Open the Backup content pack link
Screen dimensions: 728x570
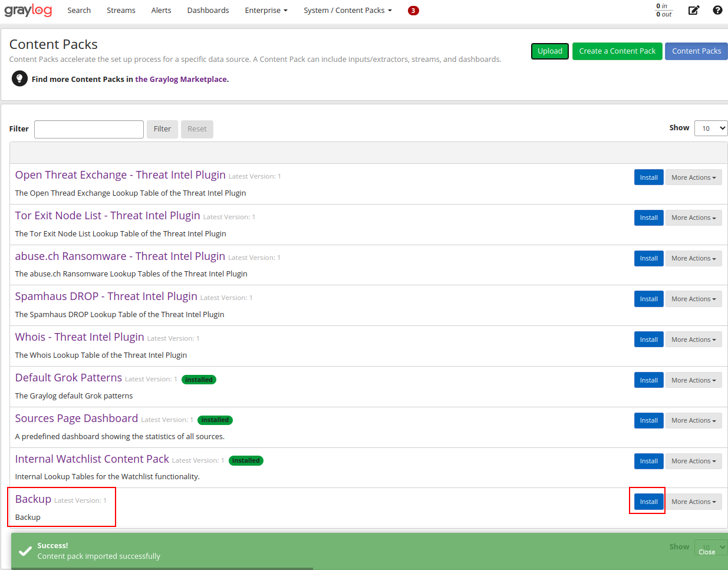33,499
